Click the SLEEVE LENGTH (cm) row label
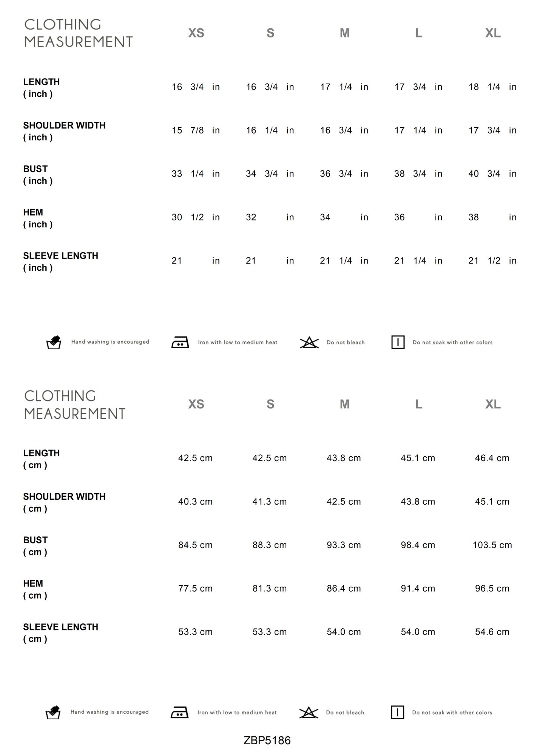Screen dimensions: 534x756 pyautogui.click(x=60, y=633)
